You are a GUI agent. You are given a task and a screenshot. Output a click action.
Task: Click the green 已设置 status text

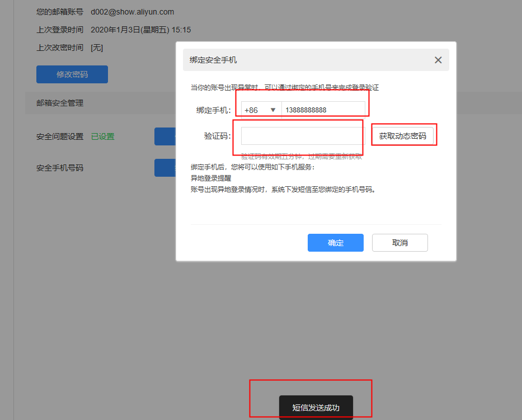tap(102, 136)
